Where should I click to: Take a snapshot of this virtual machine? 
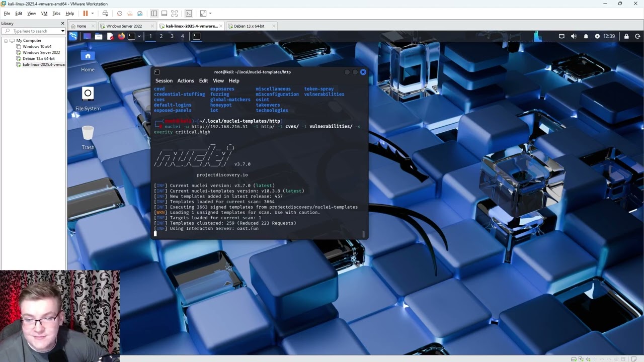119,13
